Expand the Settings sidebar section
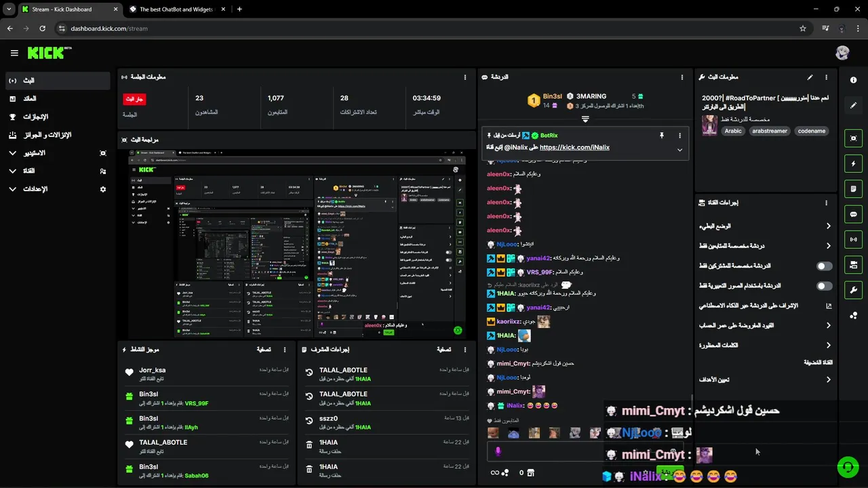The width and height of the screenshot is (868, 488). (x=13, y=190)
